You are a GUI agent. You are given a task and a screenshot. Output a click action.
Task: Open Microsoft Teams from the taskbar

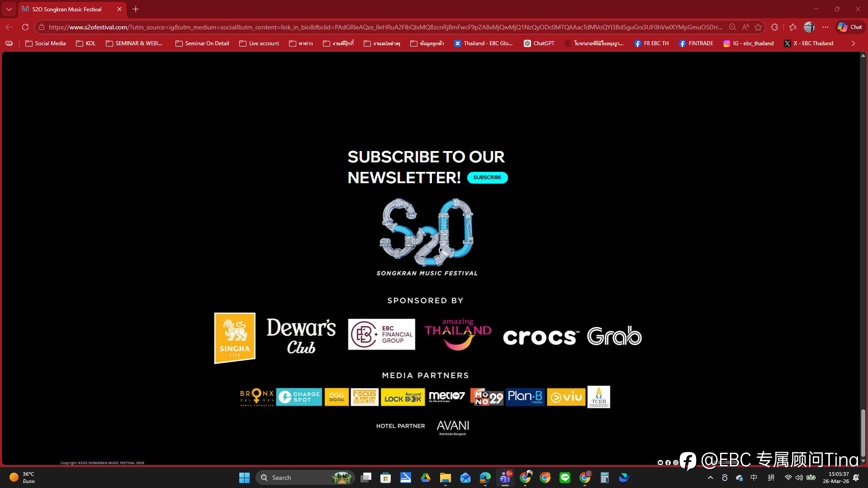pos(505,478)
